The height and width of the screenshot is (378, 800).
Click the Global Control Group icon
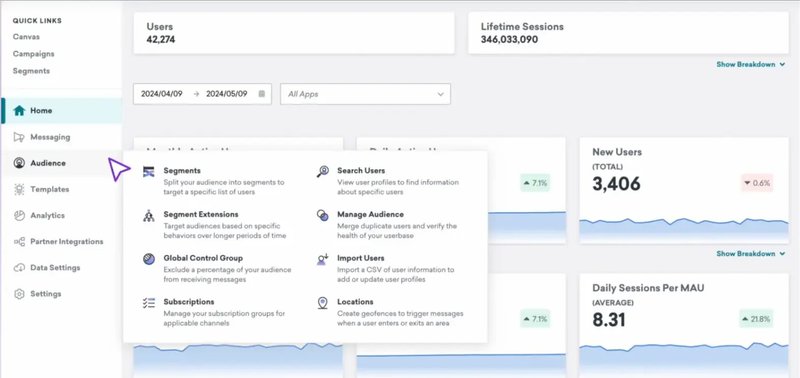click(x=148, y=259)
